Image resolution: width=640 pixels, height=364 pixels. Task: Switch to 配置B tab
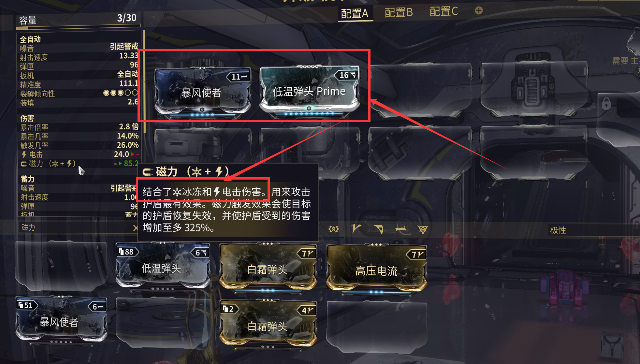[399, 12]
